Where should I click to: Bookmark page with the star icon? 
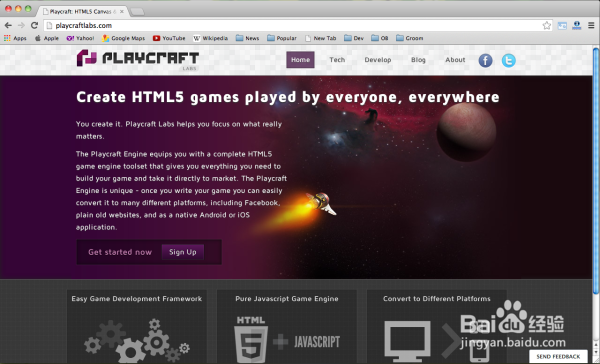(546, 26)
